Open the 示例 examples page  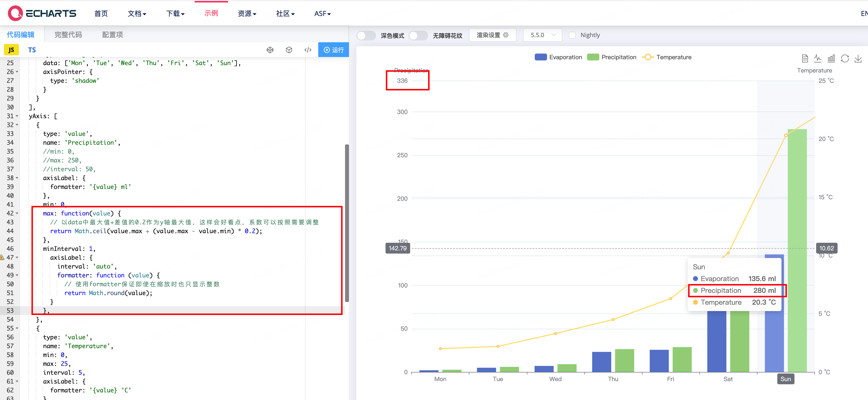click(x=211, y=13)
